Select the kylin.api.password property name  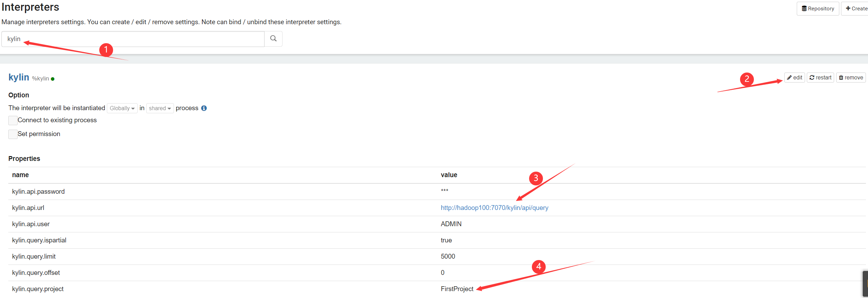click(x=38, y=191)
